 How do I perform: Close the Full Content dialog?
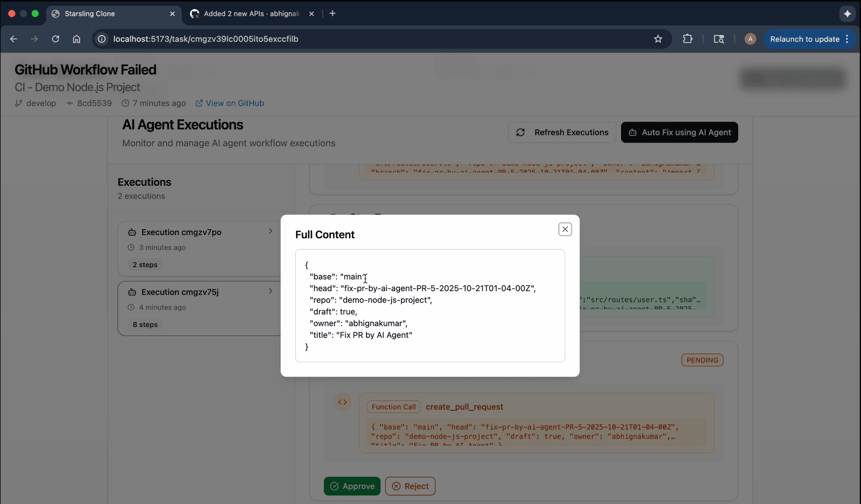pyautogui.click(x=565, y=229)
